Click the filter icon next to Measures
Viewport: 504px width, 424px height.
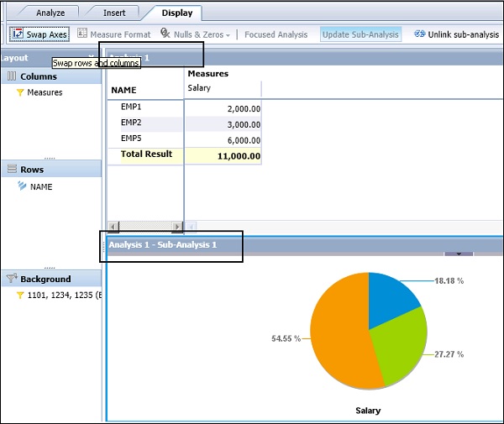pos(20,92)
